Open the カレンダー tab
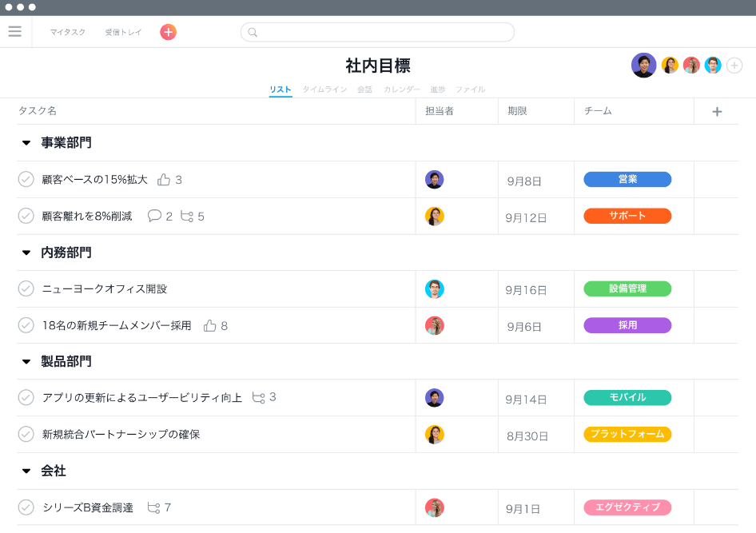The height and width of the screenshot is (533, 756). 401,89
